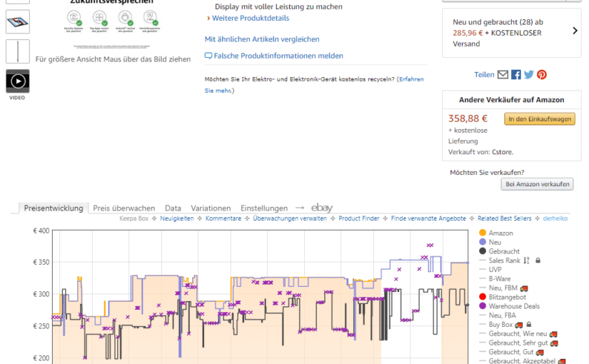This screenshot has width=589, height=364.
Task: Click In den Einkaufswagen button
Action: coord(540,119)
